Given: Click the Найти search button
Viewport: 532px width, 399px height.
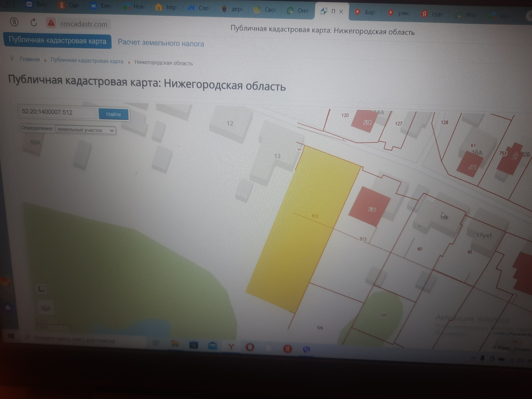Looking at the screenshot, I should click(x=113, y=114).
